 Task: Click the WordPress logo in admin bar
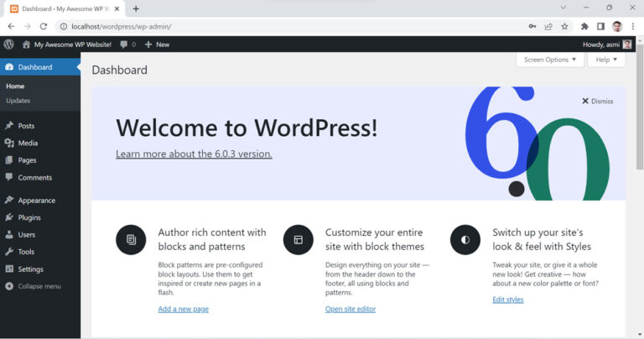(x=9, y=44)
